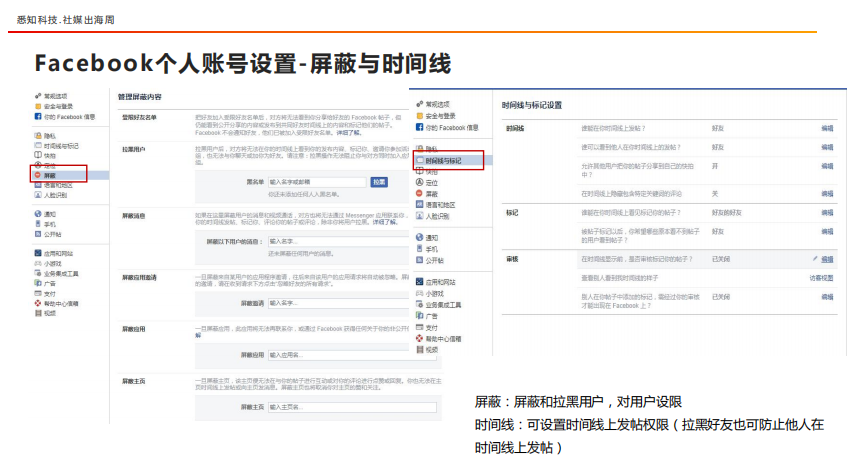This screenshot has height=461, width=855.
Task: Click 定位 location icon in timeline-page sidebar
Action: point(419,182)
